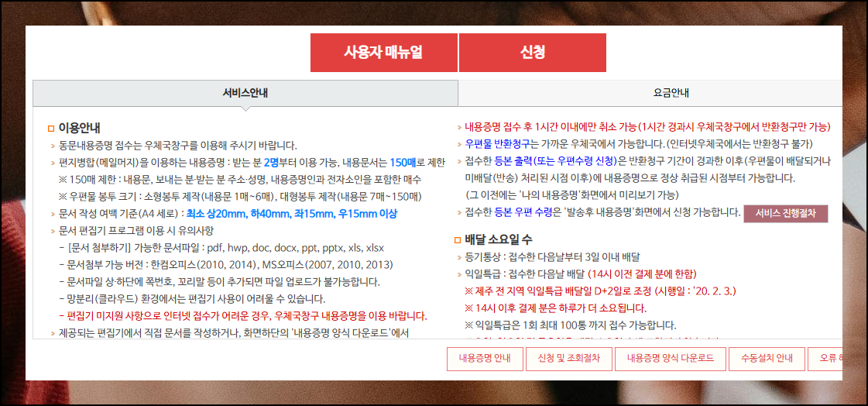This screenshot has width=868, height=406.
Task: Click the red text about 1시간 이내에만 취소 가능
Action: (647, 127)
